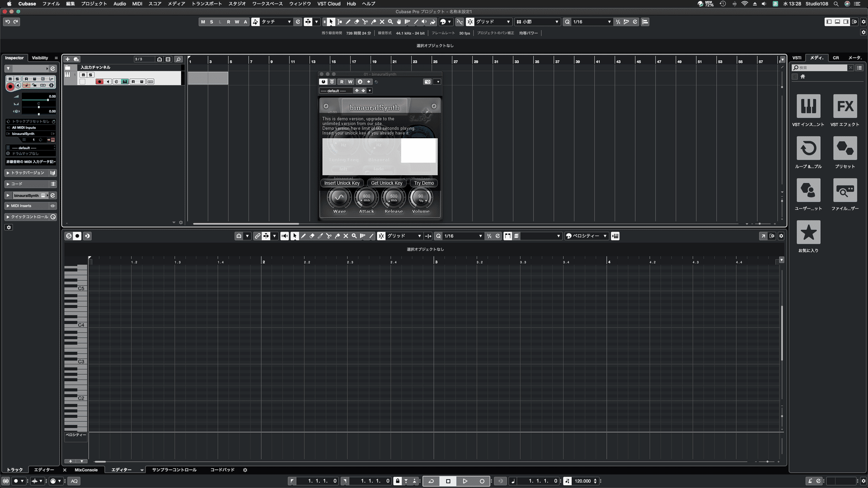Toggle Solo S button in Inspector
868x488 pixels.
click(17, 79)
